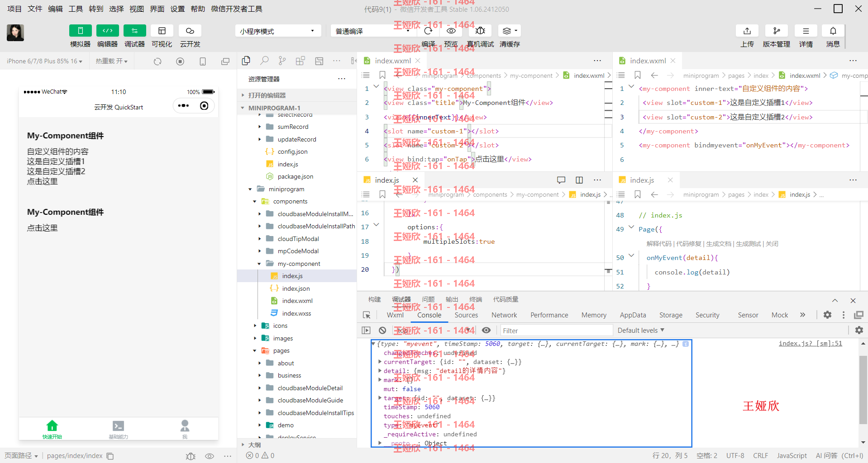Click the simulator stop icon
This screenshot has height=463, width=868.
180,61
